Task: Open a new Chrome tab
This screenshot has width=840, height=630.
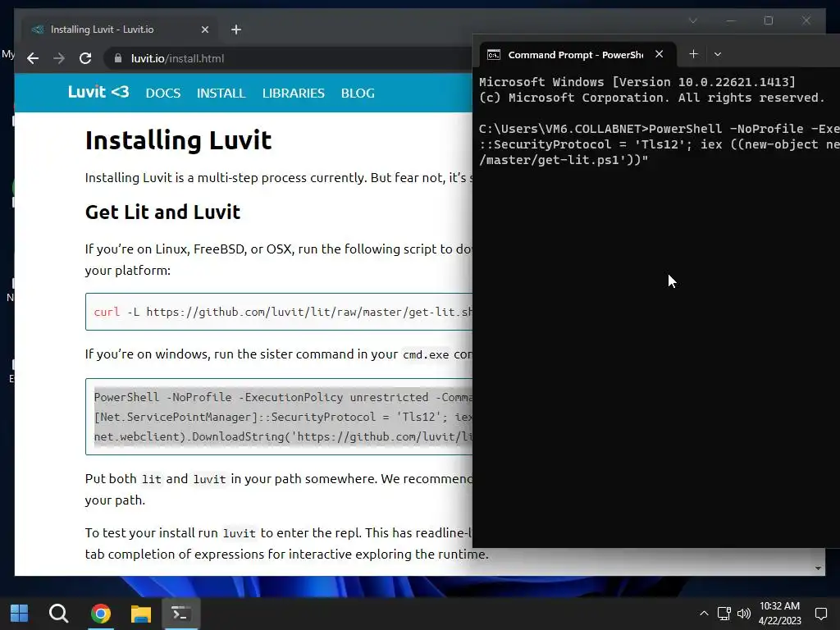Action: pyautogui.click(x=236, y=30)
